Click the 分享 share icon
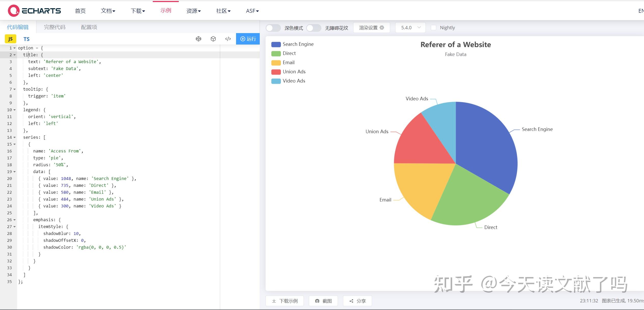Screen dimensions: 644x310 (x=357, y=301)
